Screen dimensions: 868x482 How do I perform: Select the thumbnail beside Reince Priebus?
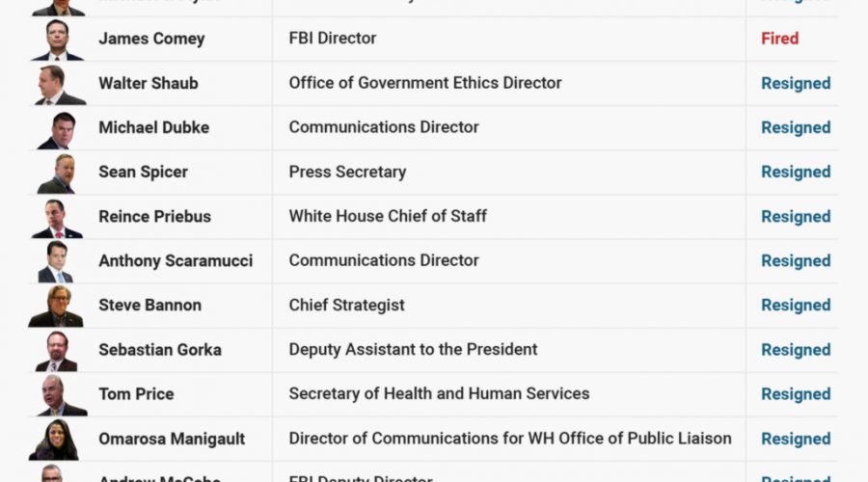coord(57,217)
